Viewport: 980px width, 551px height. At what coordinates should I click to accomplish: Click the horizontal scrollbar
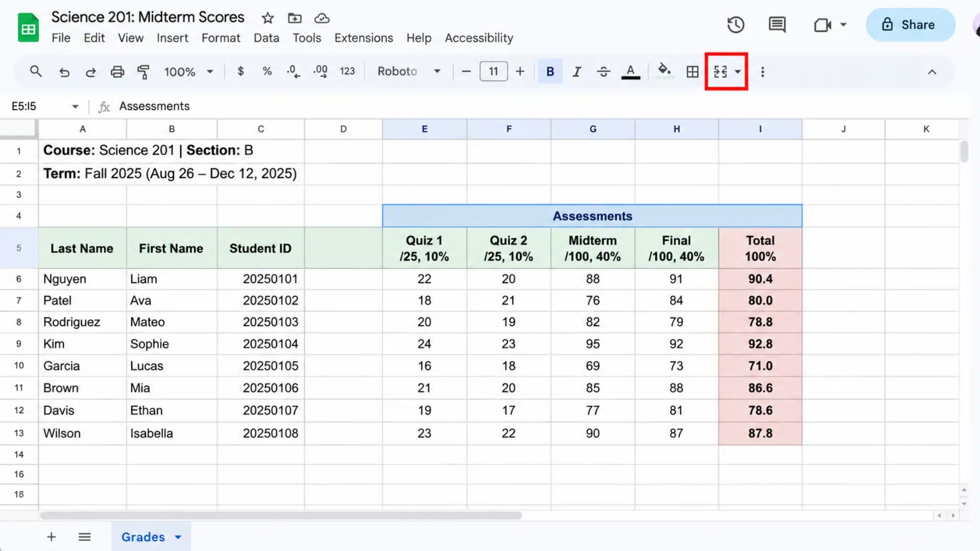281,515
